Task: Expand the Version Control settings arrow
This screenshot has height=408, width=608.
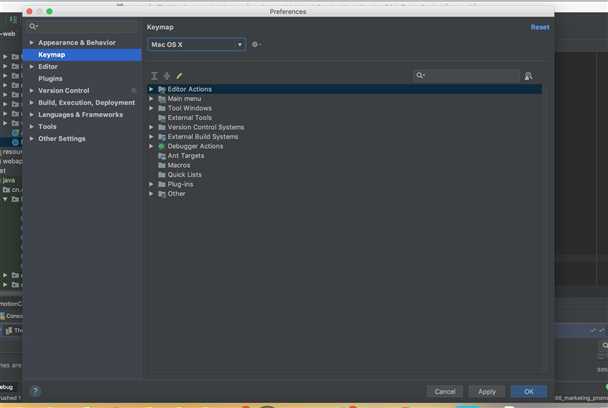Action: [31, 91]
